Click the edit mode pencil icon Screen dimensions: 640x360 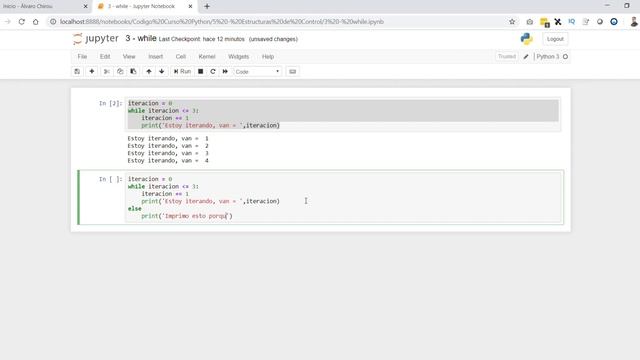pos(526,57)
